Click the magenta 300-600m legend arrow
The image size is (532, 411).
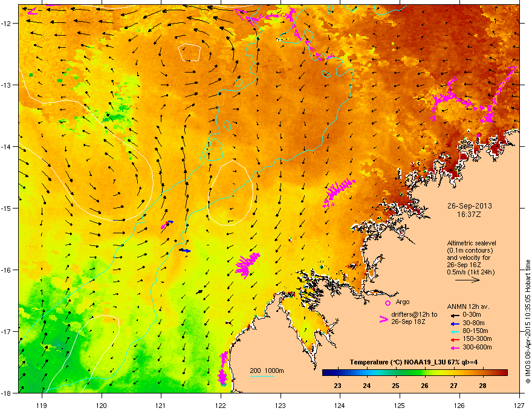pyautogui.click(x=454, y=348)
